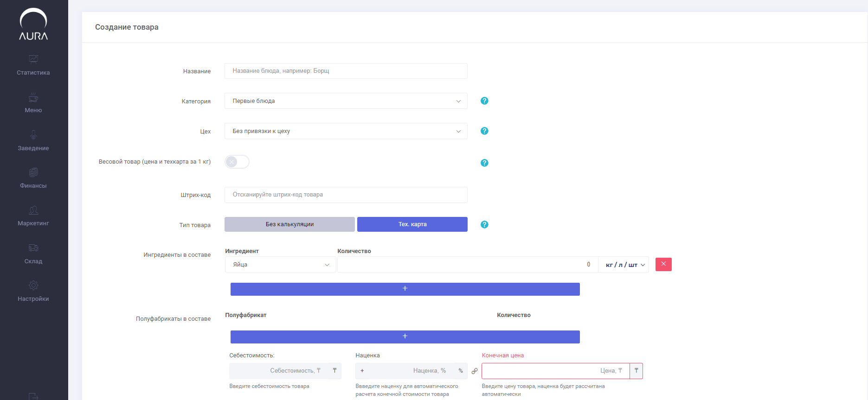Open the Цех dropdown

click(x=346, y=131)
